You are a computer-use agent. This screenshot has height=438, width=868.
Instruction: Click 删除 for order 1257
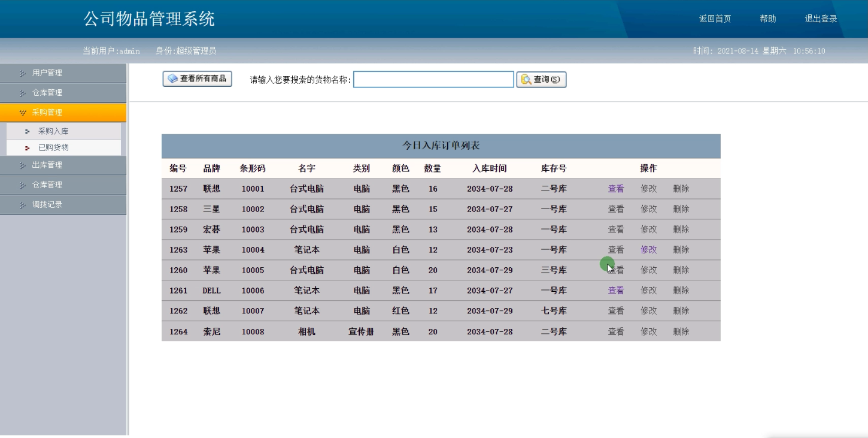[681, 189]
